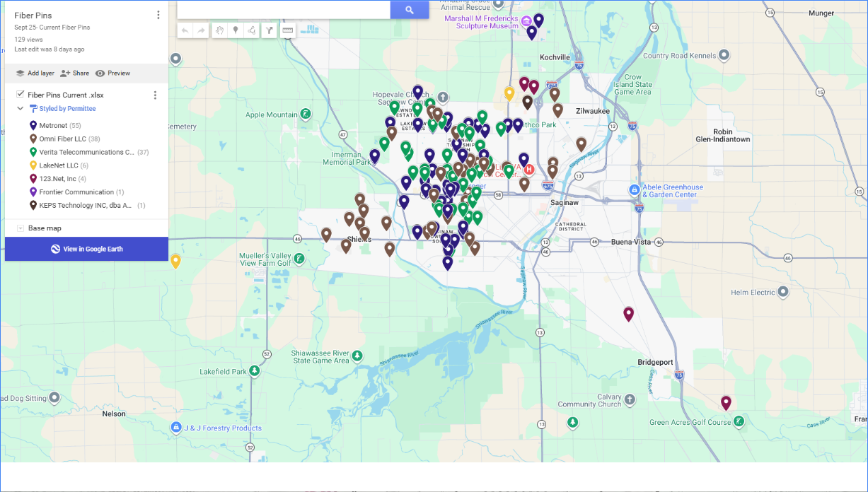Click Share in the map panel
868x492 pixels.
click(x=74, y=73)
